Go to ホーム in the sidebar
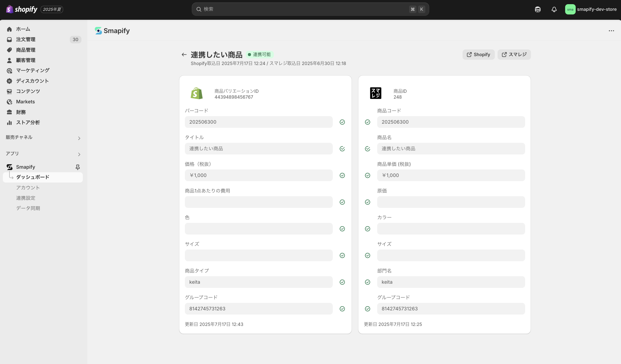 click(43, 29)
